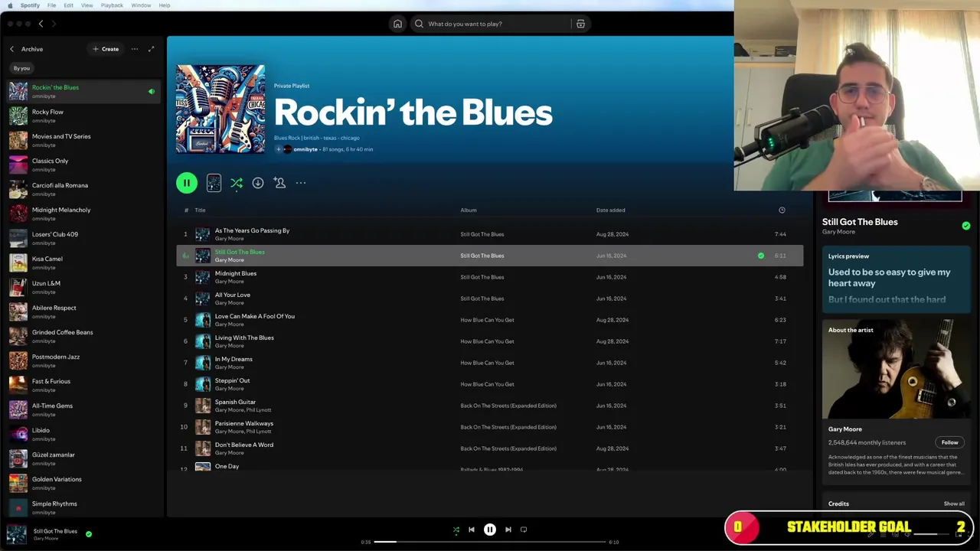Open the Losers' Club 409 playlist thumbnail
This screenshot has height=551, width=980.
click(18, 238)
